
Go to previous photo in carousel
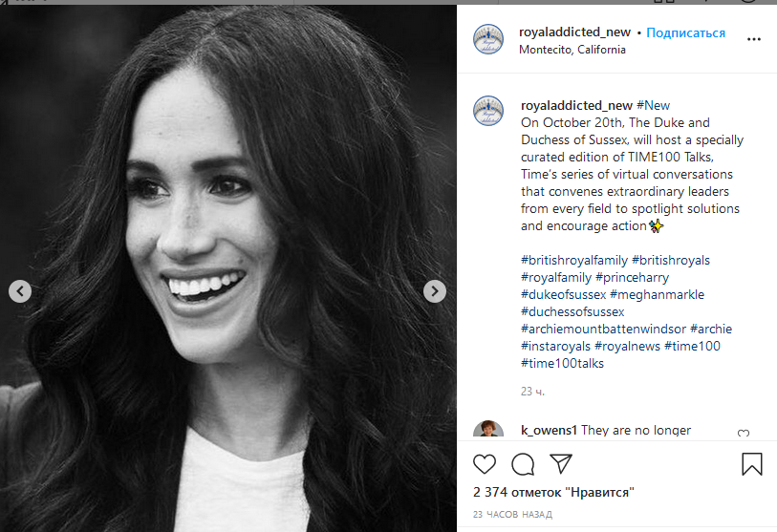point(20,291)
